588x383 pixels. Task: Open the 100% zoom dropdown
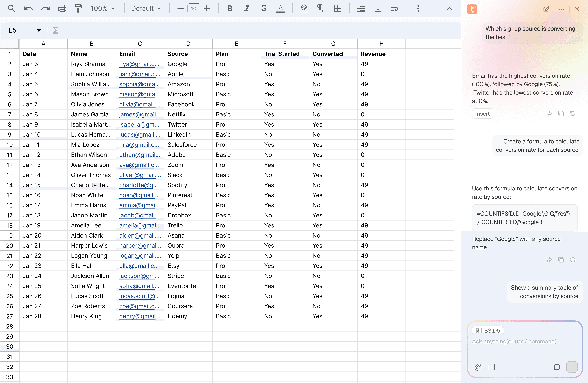pyautogui.click(x=103, y=8)
